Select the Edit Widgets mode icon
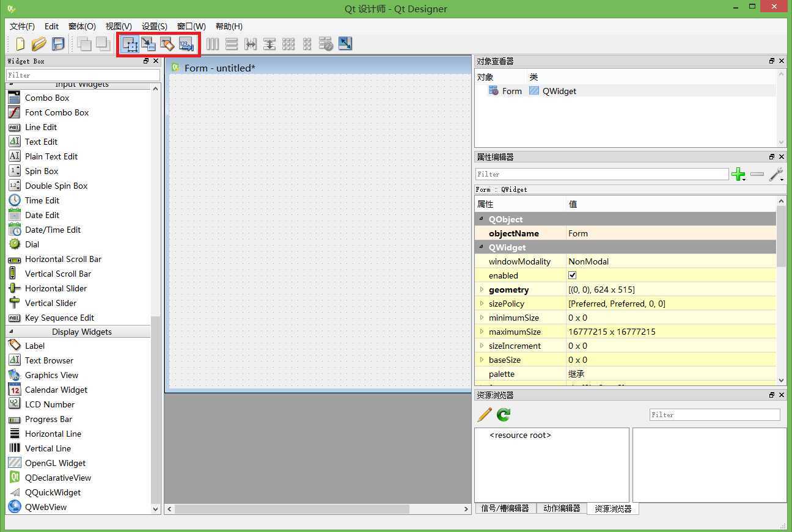This screenshot has height=532, width=792. click(130, 44)
